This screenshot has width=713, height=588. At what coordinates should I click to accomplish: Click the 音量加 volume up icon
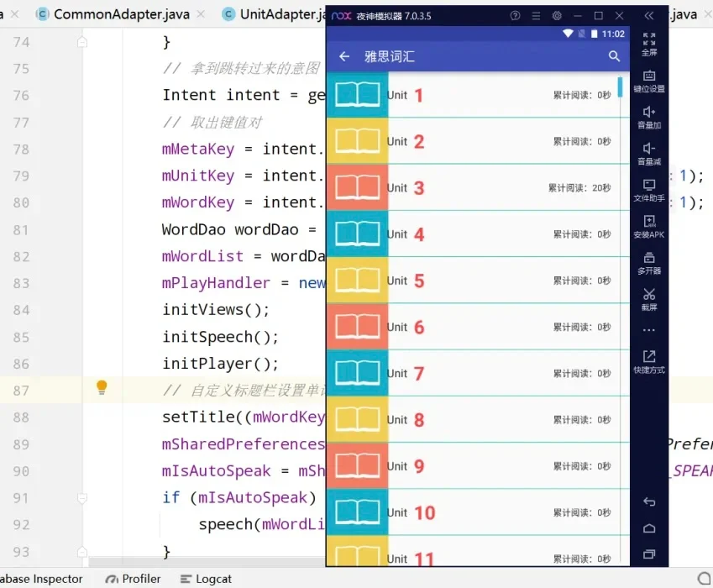tap(648, 113)
